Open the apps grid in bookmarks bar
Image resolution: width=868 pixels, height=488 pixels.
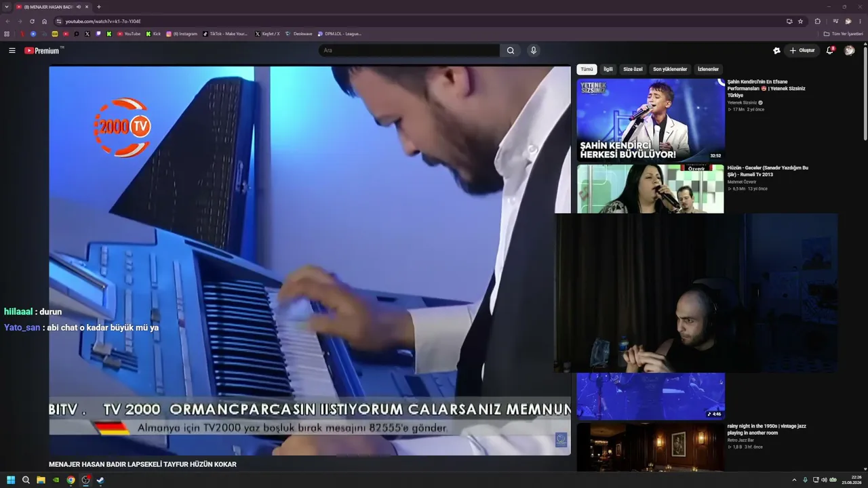tap(7, 33)
